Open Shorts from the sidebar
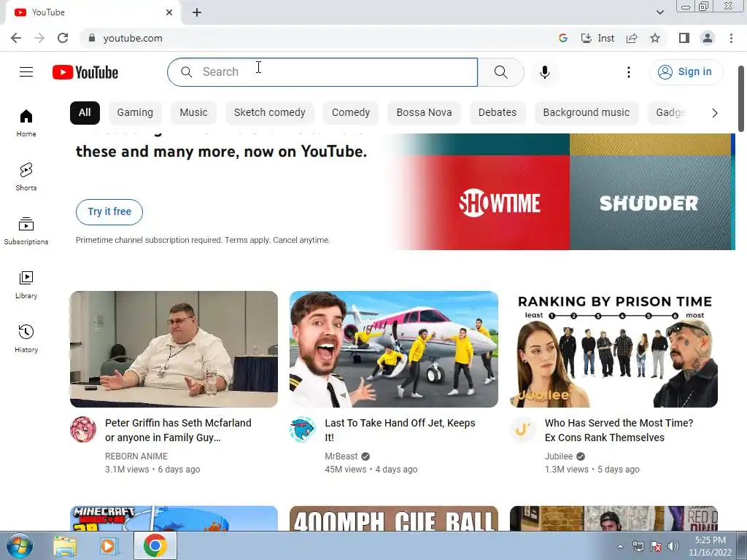Viewport: 747px width, 560px height. coord(26,176)
